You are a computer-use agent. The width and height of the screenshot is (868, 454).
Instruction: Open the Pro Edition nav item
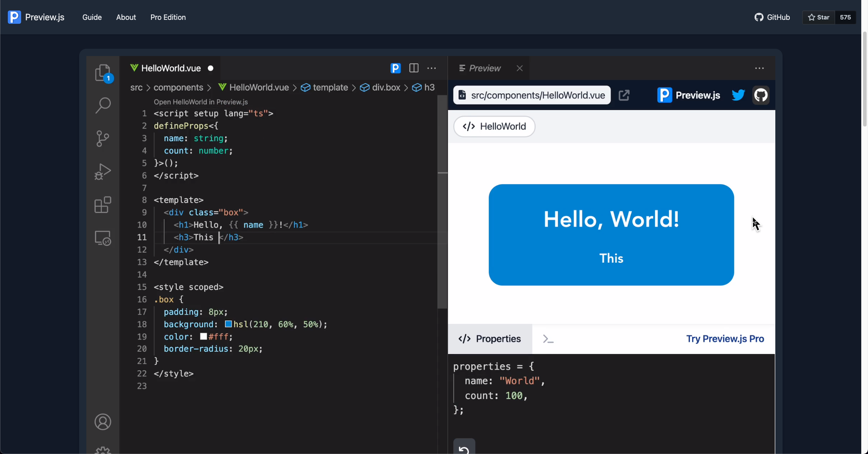click(168, 17)
